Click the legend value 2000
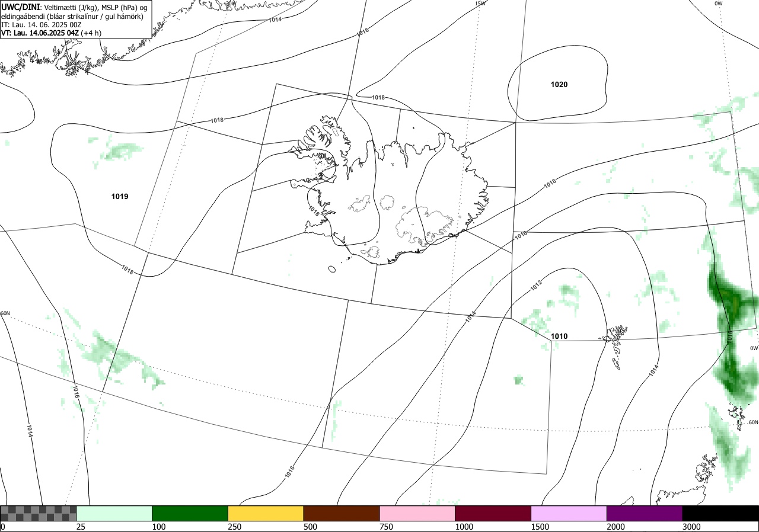The height and width of the screenshot is (532, 759). click(x=616, y=527)
